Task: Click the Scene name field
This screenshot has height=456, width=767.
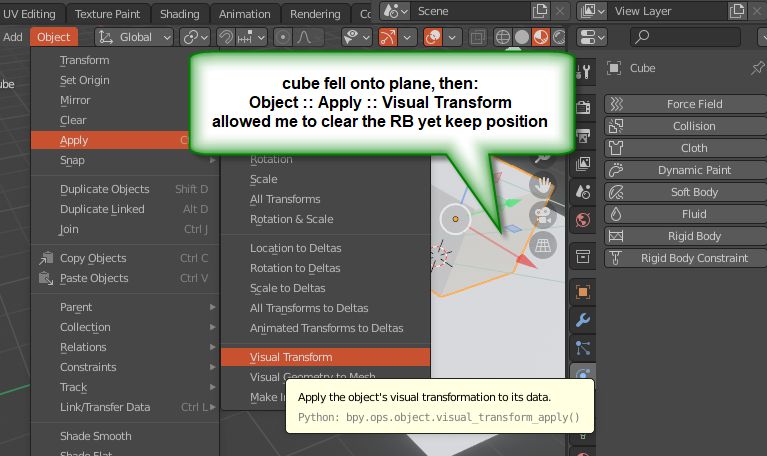Action: pyautogui.click(x=471, y=11)
